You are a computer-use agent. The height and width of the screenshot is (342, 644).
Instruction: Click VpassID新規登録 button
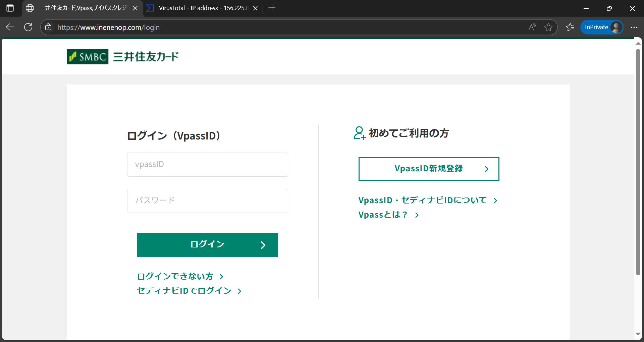(429, 169)
